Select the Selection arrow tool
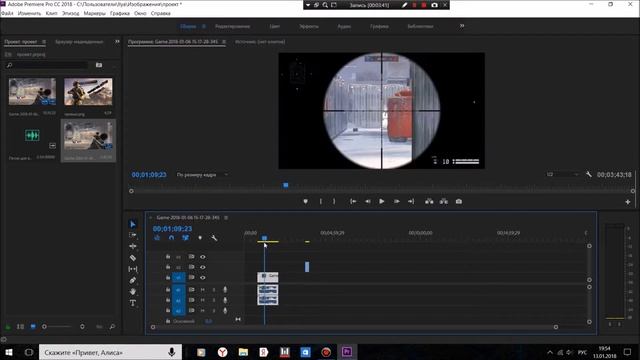Image resolution: width=640 pixels, height=360 pixels. coord(133,224)
